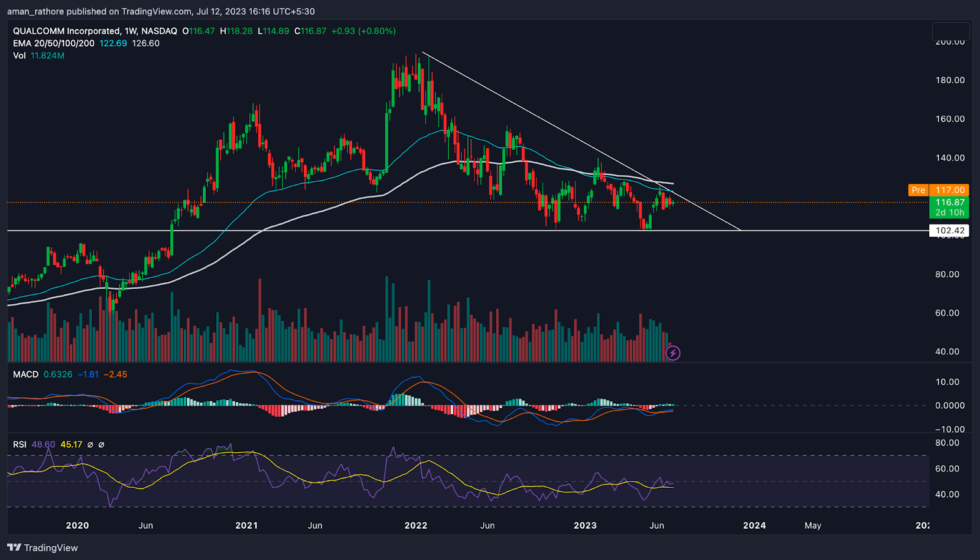
Task: Click the empty box at top right corner
Action: point(951,31)
